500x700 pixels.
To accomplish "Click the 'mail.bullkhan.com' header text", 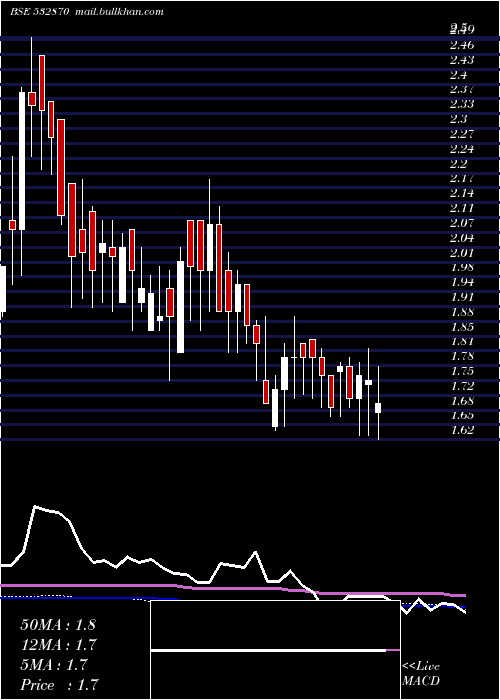I will pos(118,12).
